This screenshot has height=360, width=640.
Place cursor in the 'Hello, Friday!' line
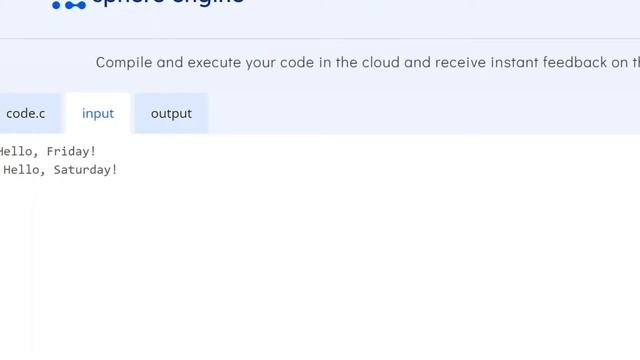(47, 151)
